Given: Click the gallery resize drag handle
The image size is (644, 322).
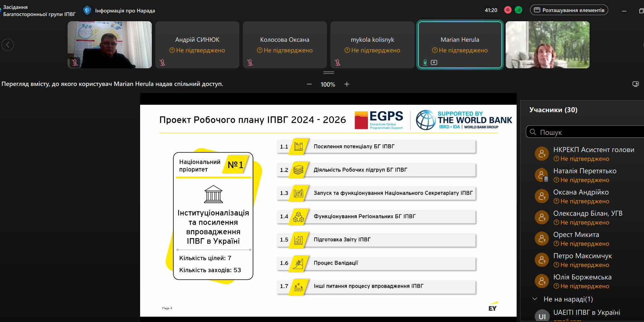Looking at the screenshot, I should 329,73.
